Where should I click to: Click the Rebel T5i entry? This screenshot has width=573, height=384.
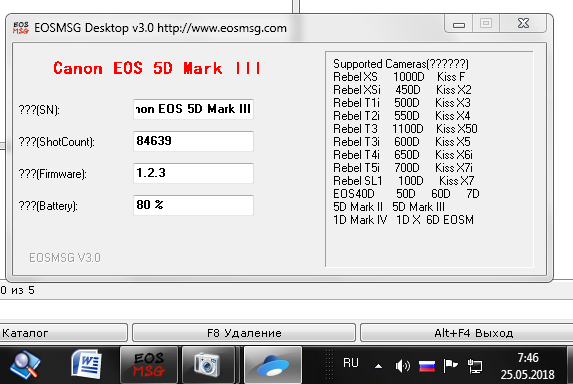click(356, 168)
